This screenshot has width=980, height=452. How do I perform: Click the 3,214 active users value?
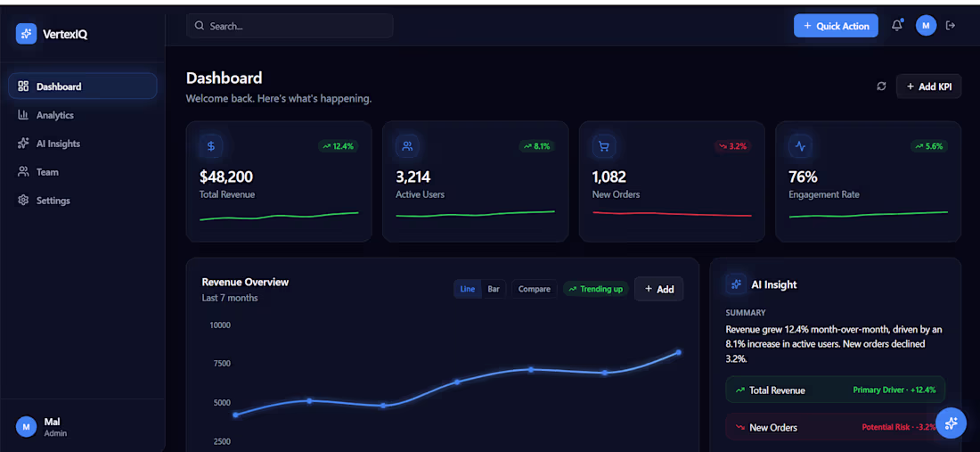[x=413, y=177]
